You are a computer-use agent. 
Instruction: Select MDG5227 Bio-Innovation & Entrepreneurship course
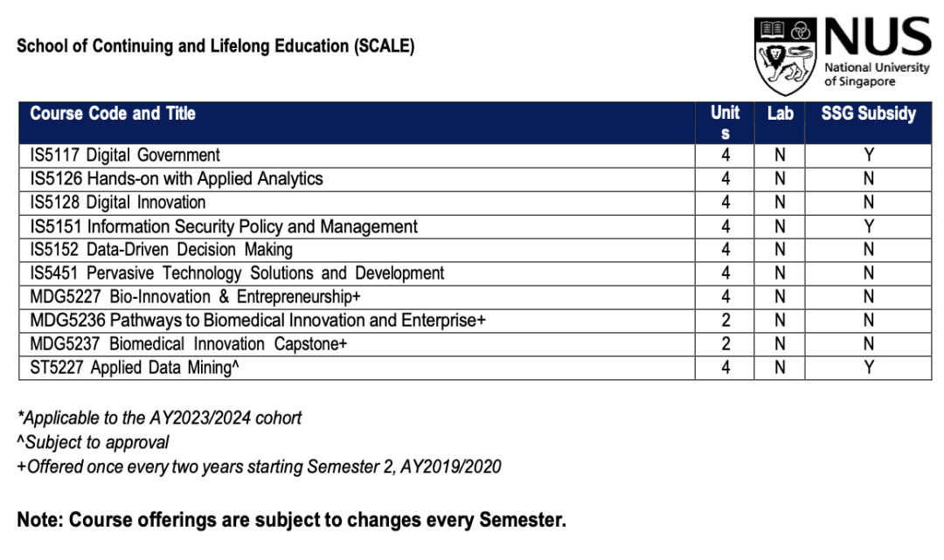click(x=195, y=297)
